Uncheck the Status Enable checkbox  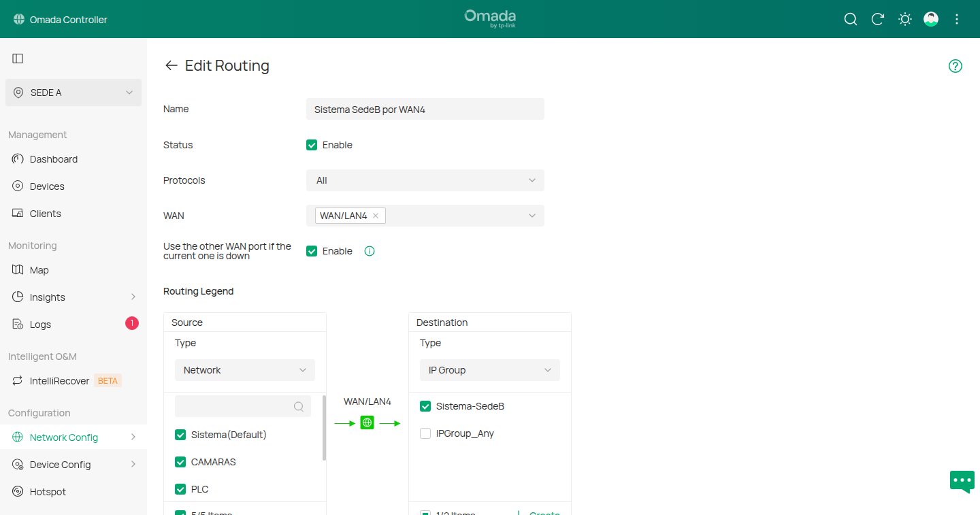(312, 145)
